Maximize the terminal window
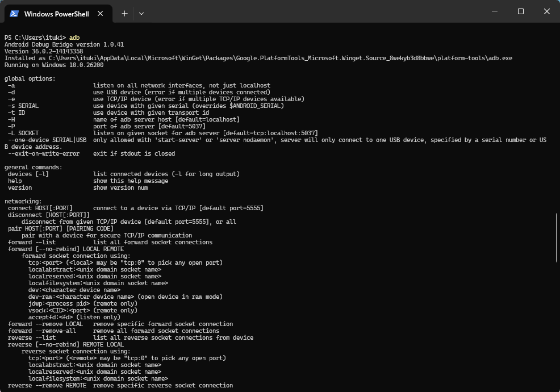Image resolution: width=560 pixels, height=392 pixels. (521, 11)
